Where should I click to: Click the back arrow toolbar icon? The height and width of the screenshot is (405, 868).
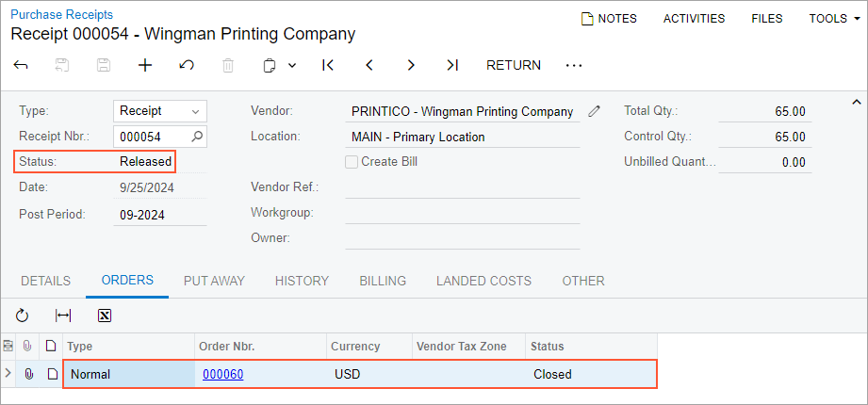[21, 65]
